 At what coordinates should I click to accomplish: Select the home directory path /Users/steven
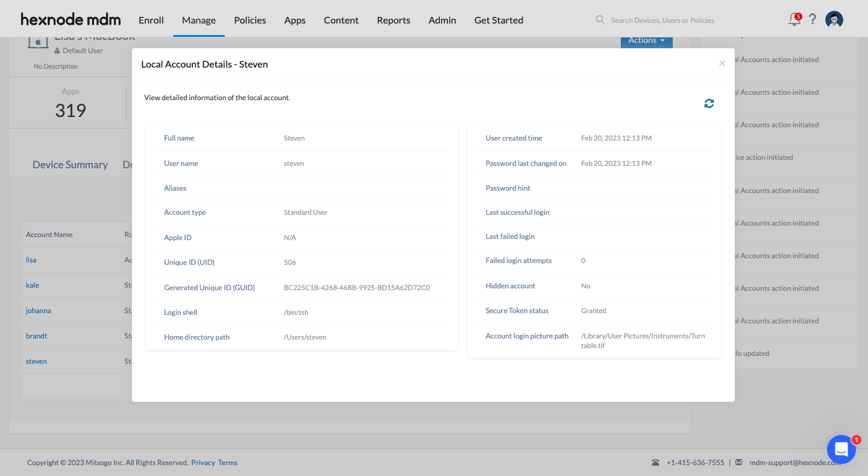[x=305, y=337]
